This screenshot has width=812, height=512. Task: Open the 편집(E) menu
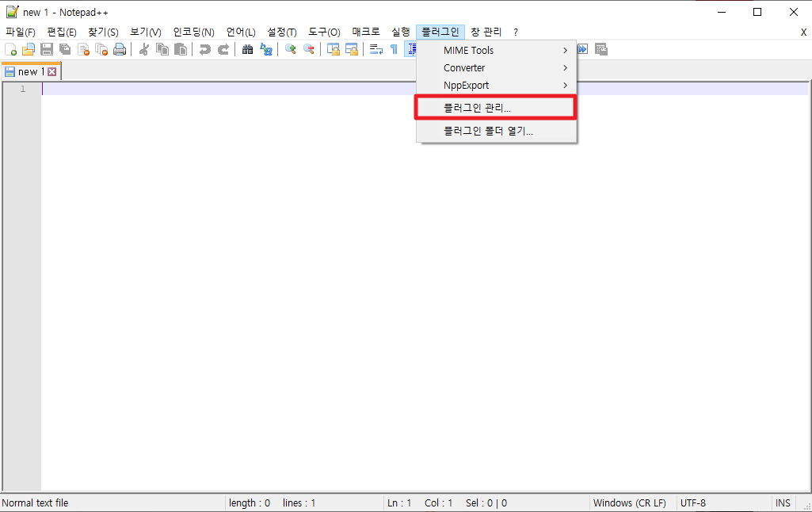tap(62, 32)
